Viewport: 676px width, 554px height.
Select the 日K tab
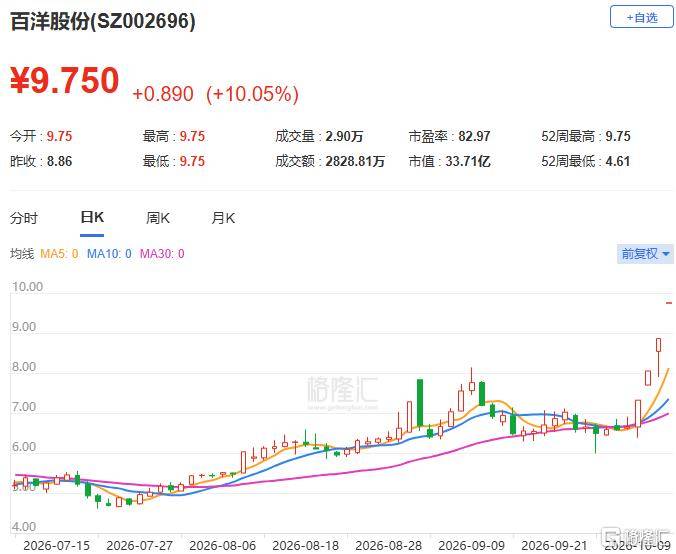click(x=92, y=217)
